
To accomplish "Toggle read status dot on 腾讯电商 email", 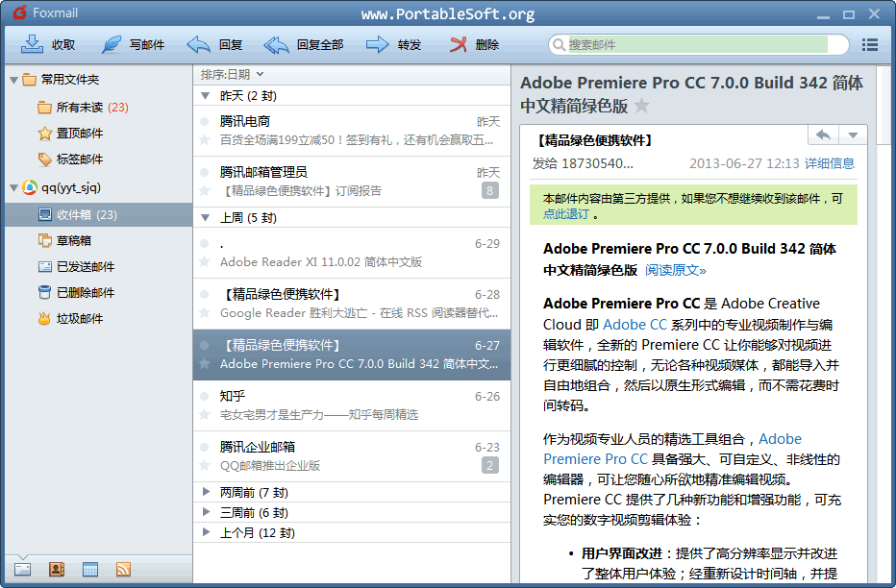I will tap(204, 122).
